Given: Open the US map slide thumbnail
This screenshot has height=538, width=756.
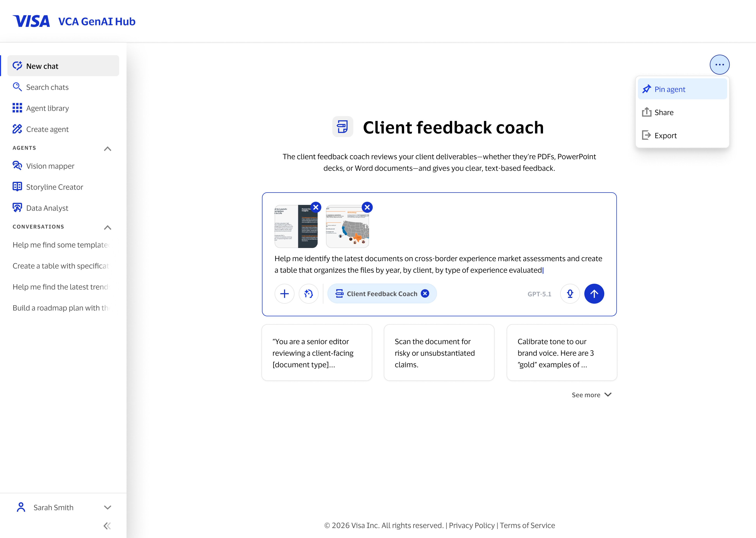Looking at the screenshot, I should (x=347, y=227).
